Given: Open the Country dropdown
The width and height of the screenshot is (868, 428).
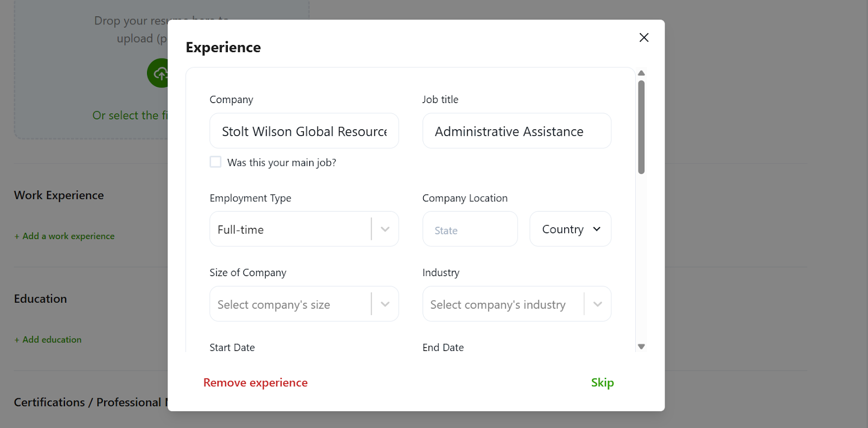Looking at the screenshot, I should (570, 229).
